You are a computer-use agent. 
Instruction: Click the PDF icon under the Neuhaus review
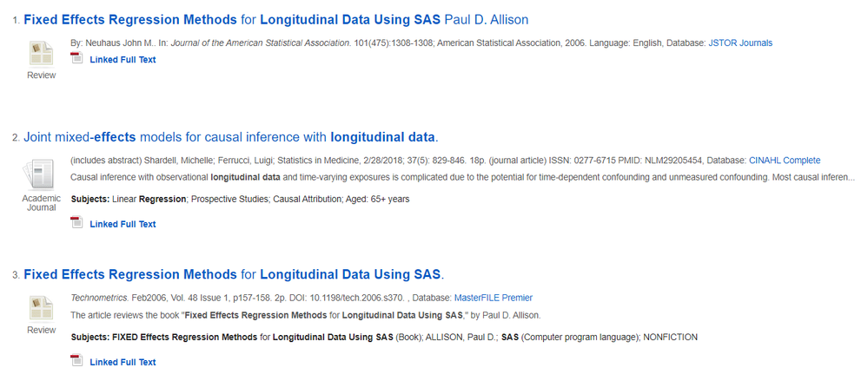point(76,58)
